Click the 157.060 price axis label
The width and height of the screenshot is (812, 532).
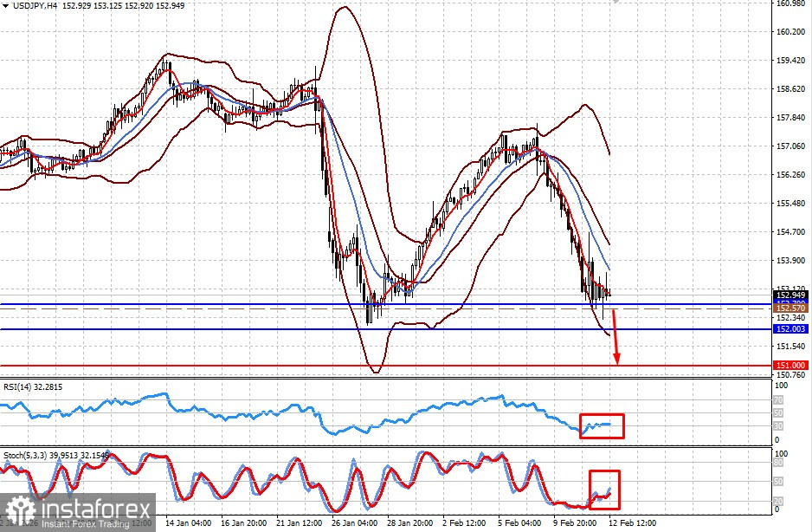coord(790,146)
